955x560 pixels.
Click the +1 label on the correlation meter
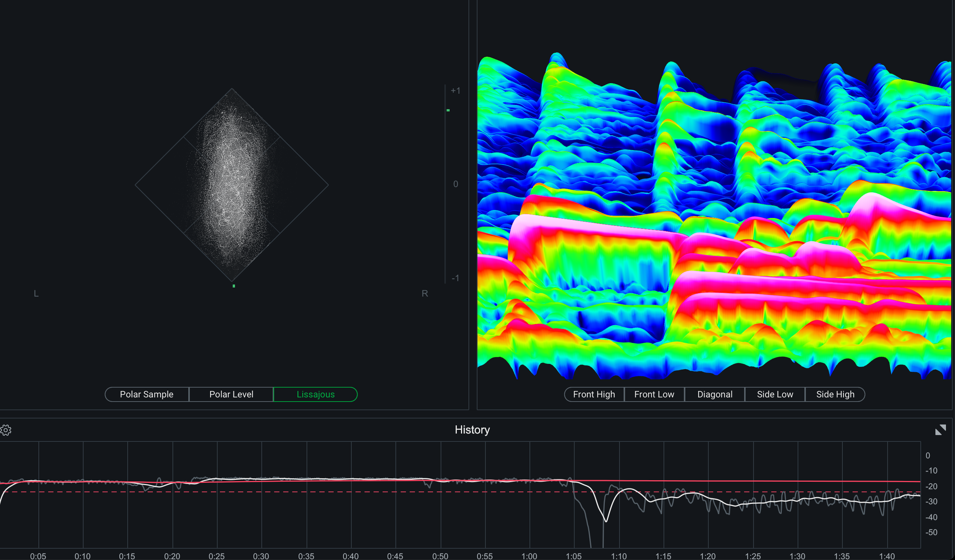[455, 91]
